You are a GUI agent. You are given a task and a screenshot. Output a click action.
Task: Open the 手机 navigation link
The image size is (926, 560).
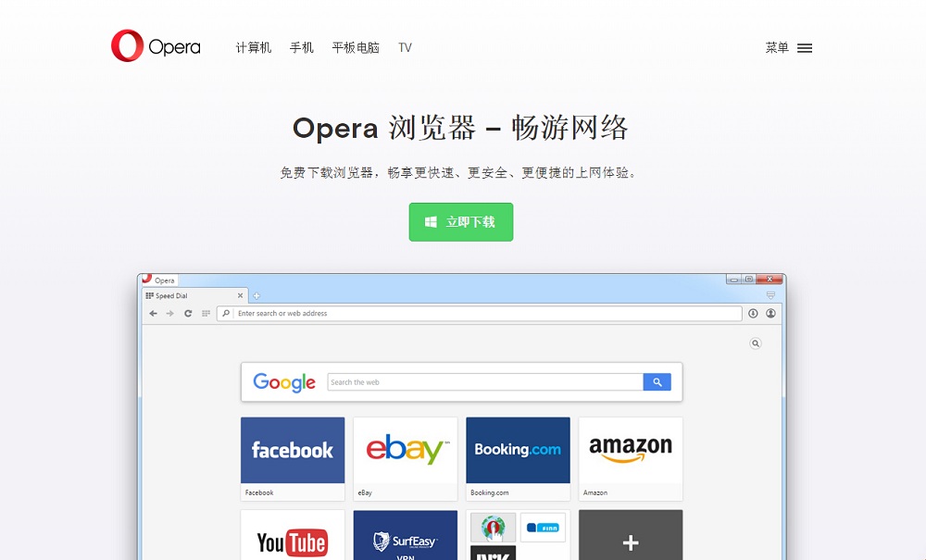pyautogui.click(x=301, y=48)
